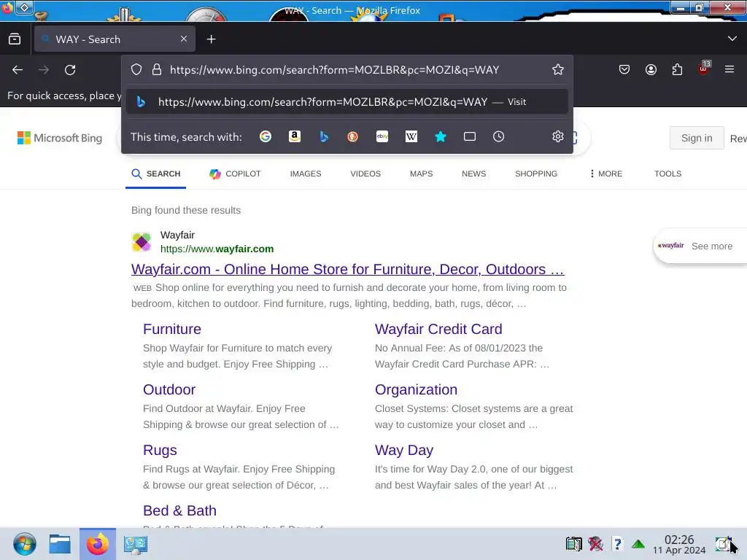Select the SEARCH tab
Image resolution: width=747 pixels, height=560 pixels.
pyautogui.click(x=156, y=174)
